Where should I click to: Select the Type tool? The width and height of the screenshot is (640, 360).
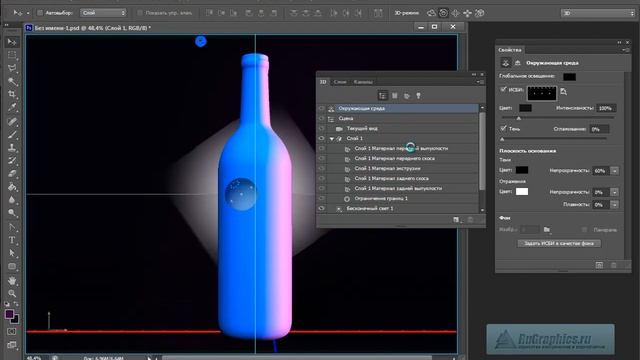[12, 240]
